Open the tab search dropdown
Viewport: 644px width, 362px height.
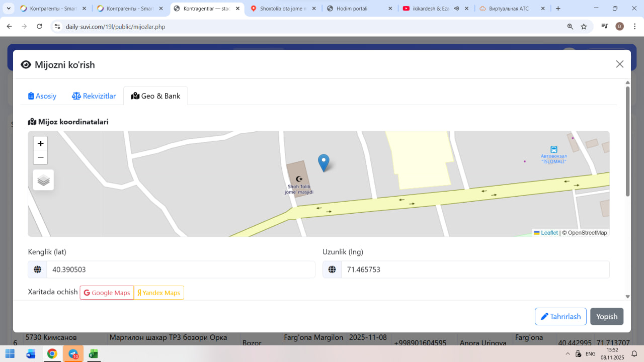point(9,9)
